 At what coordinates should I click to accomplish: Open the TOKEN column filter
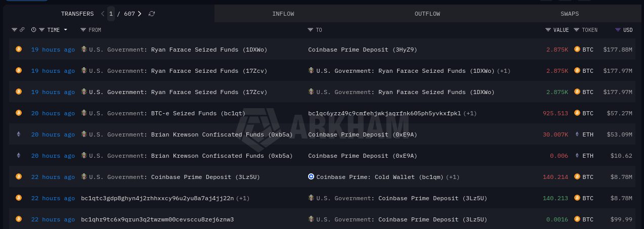click(577, 30)
